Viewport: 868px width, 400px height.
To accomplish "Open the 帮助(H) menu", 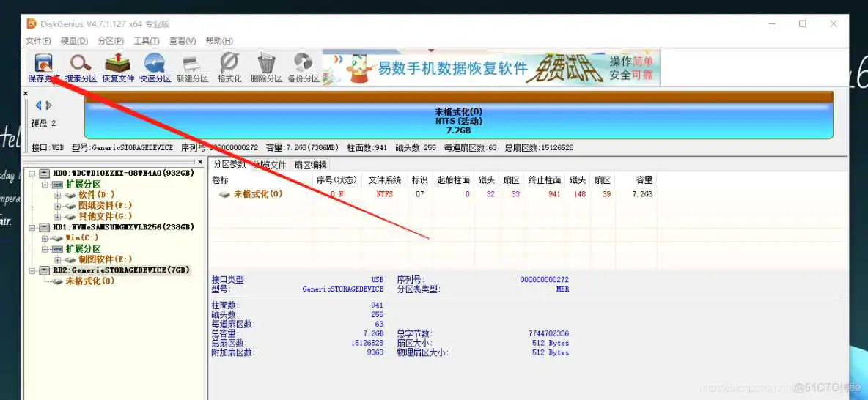I will (x=219, y=41).
